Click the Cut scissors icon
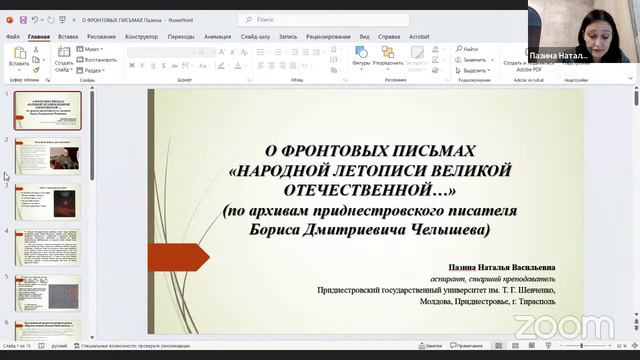This screenshot has height=360, width=640. tap(36, 49)
